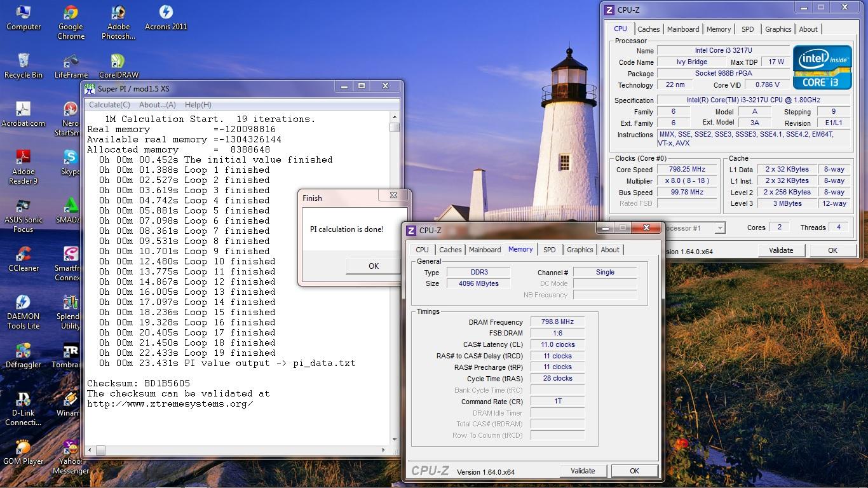Open CPU tab in front CPU-Z window
868x488 pixels.
[422, 250]
